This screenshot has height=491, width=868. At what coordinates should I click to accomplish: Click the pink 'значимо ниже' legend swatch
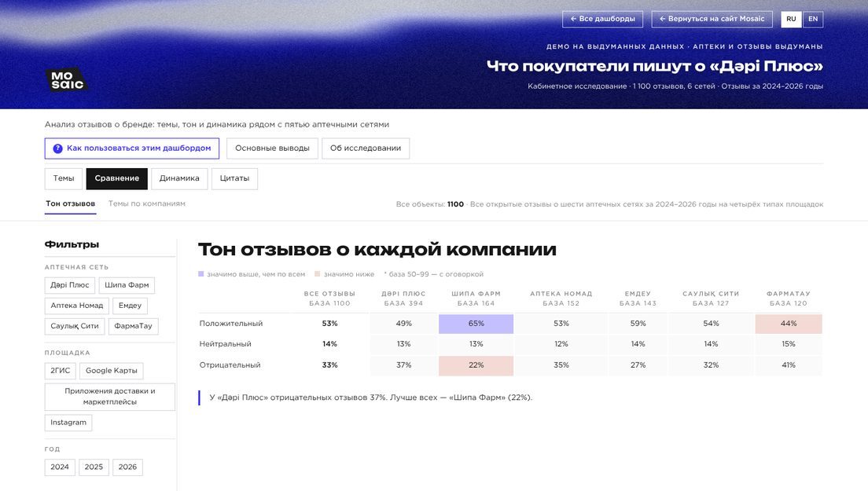(x=317, y=273)
